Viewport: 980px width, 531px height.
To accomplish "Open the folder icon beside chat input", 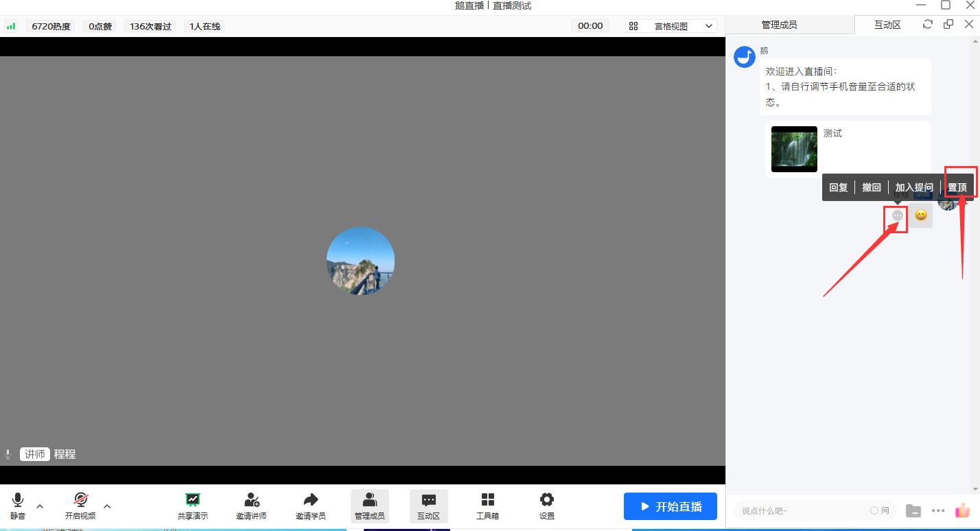I will coord(913,510).
